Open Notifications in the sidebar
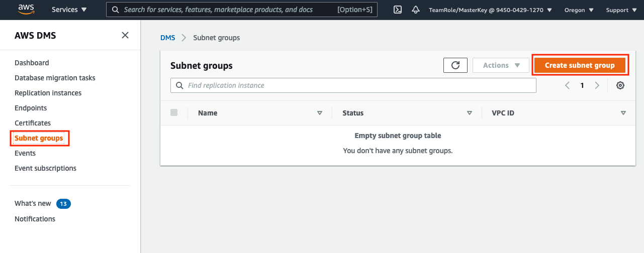This screenshot has width=644, height=253. pos(35,219)
